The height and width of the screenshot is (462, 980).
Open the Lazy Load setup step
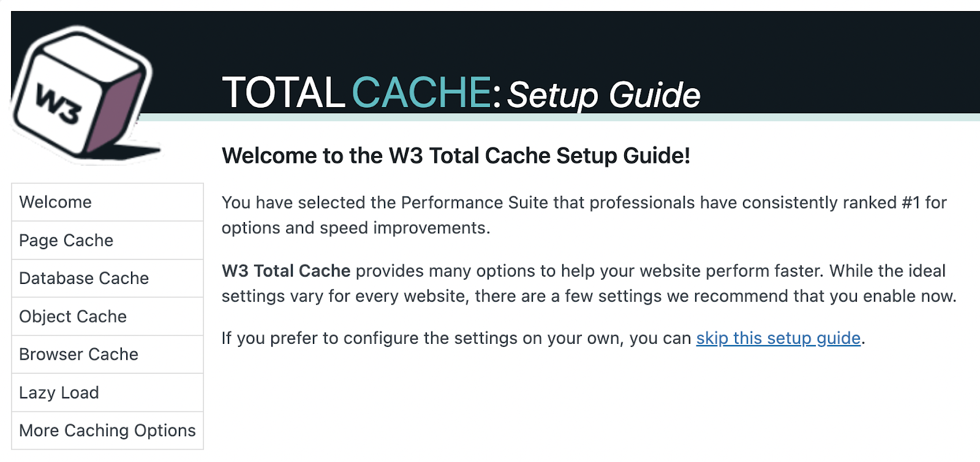[59, 392]
